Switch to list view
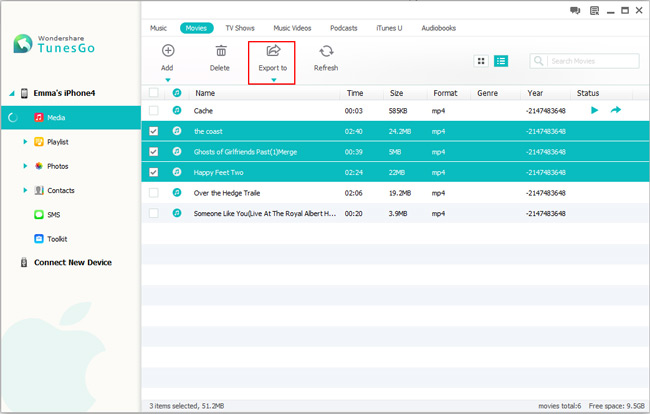Screen dimensions: 650x414 501,61
